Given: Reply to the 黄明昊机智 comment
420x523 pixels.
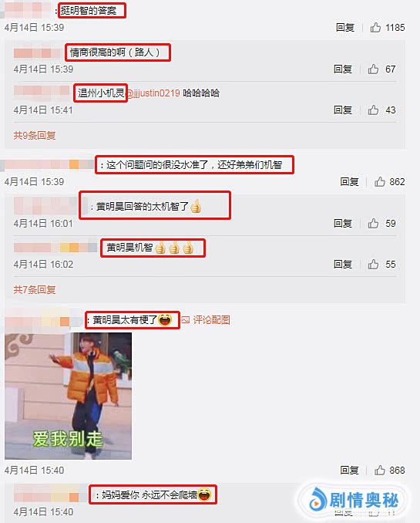Looking at the screenshot, I should (343, 264).
